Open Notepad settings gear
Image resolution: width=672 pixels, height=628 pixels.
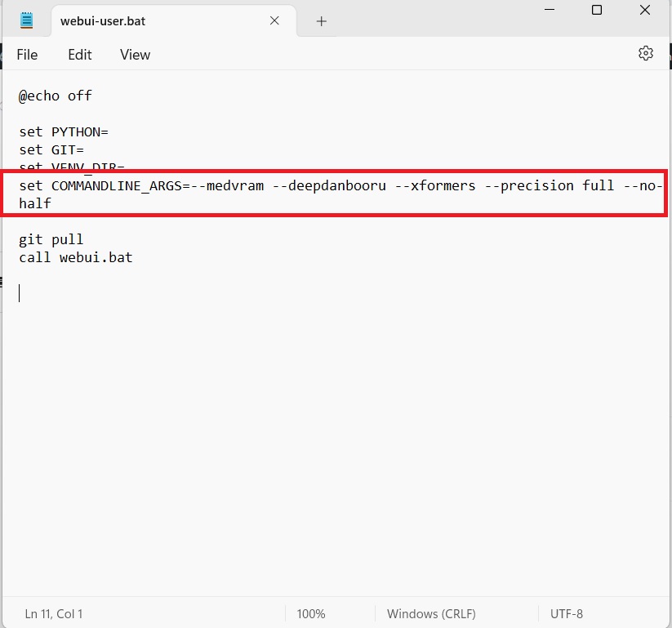click(x=645, y=54)
